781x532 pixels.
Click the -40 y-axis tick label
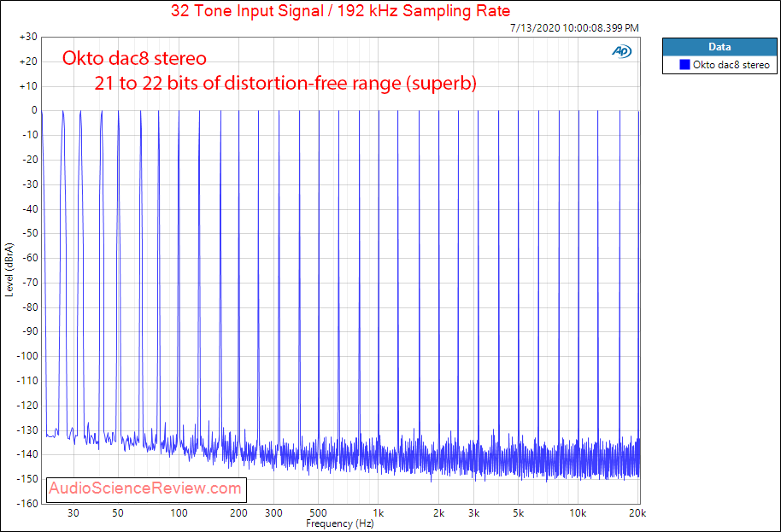click(30, 209)
